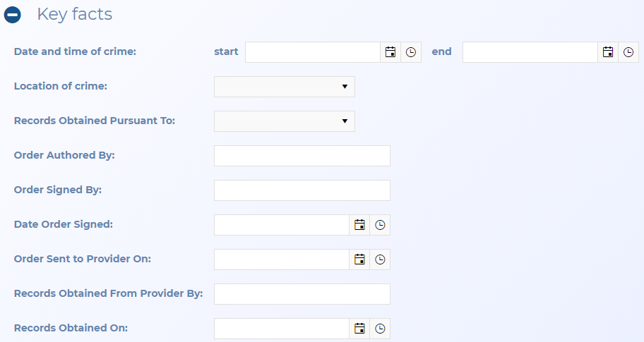Open calendar for Records Obtained On
Screen dimensions: 644x342
click(359, 329)
